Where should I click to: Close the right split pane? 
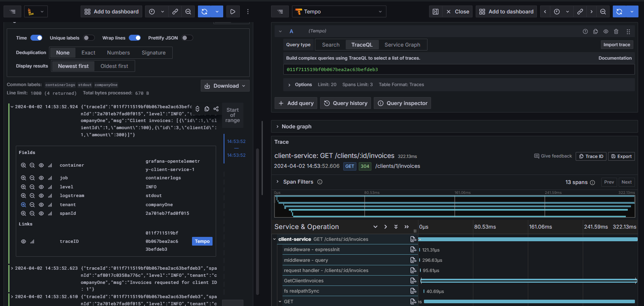pyautogui.click(x=458, y=11)
